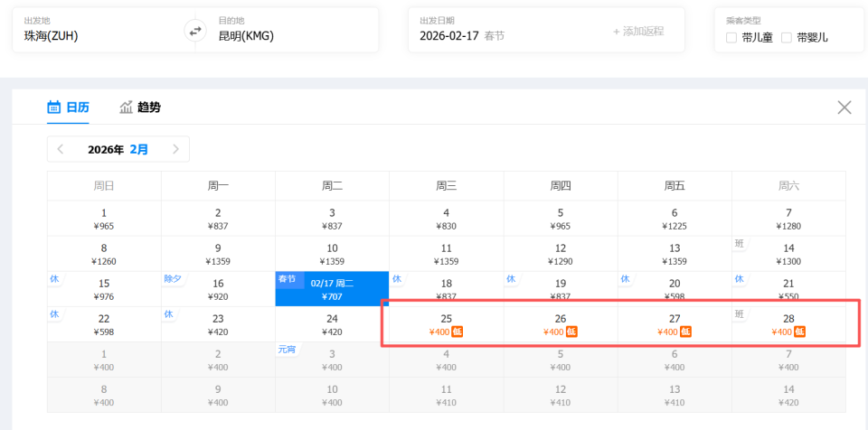Edit the departure city 珠海(ZUH)
The image size is (868, 430).
pyautogui.click(x=103, y=30)
